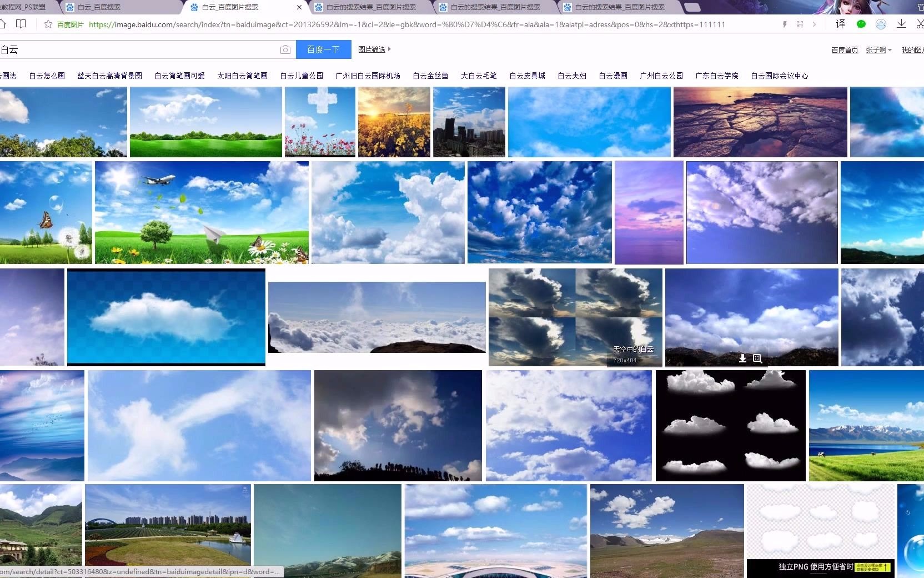Open the QR code icon near address bar
This screenshot has height=578, width=924.
coord(800,24)
